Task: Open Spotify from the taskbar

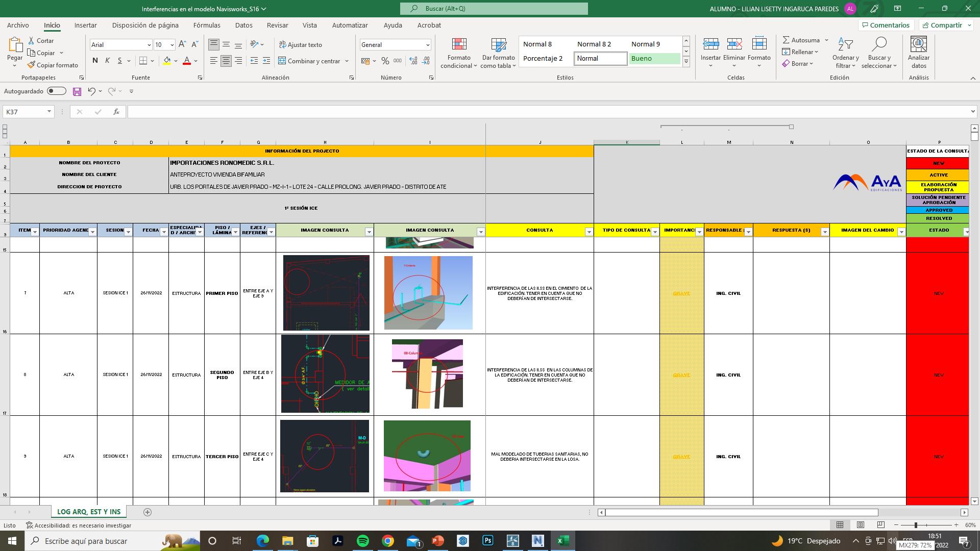Action: click(x=362, y=541)
